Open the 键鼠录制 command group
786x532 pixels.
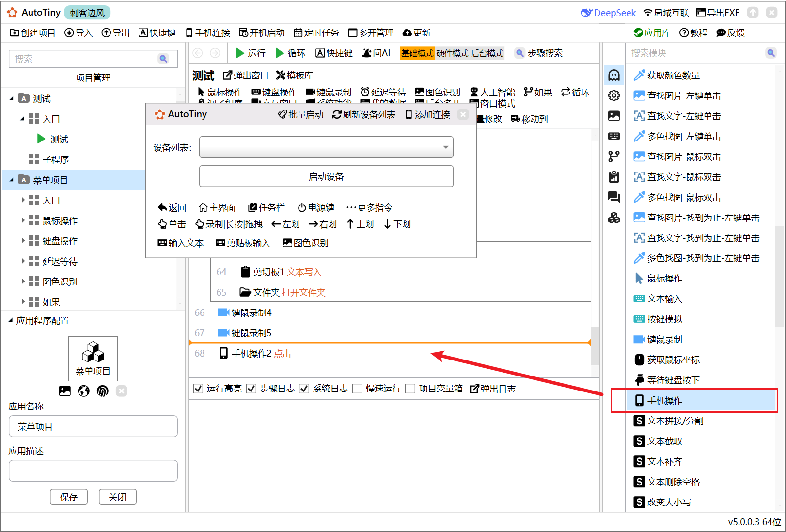point(329,92)
